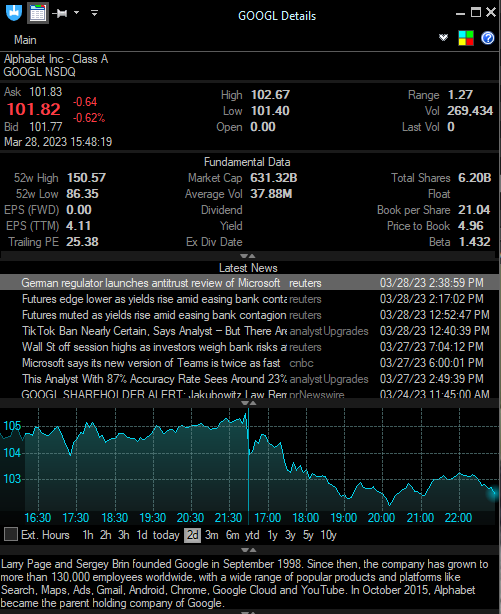Select the 3h chart range

click(x=123, y=535)
